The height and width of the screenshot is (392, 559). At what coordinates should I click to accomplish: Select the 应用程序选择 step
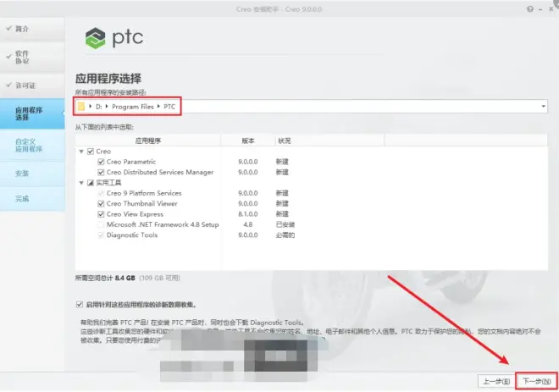[x=32, y=113]
